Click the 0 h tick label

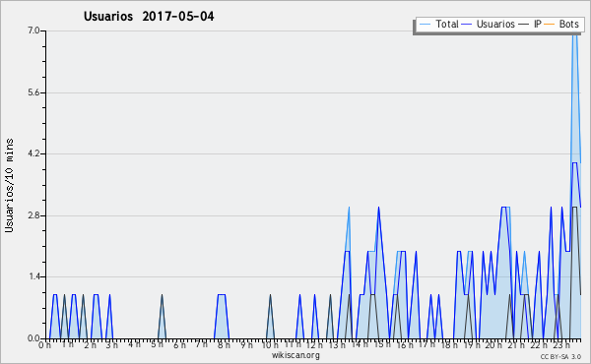click(x=44, y=344)
